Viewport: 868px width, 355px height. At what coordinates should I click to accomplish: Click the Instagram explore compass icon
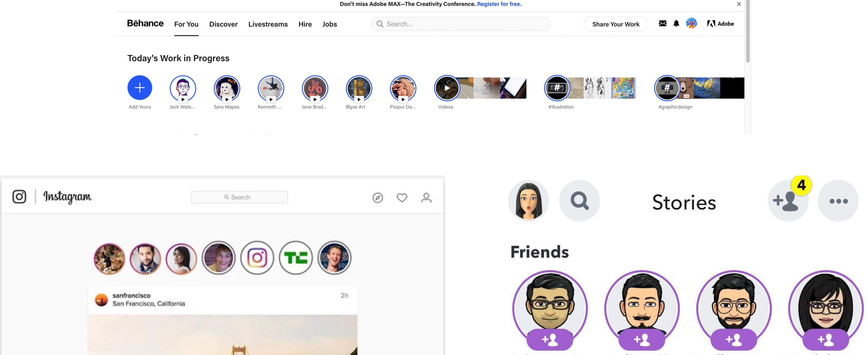click(377, 197)
